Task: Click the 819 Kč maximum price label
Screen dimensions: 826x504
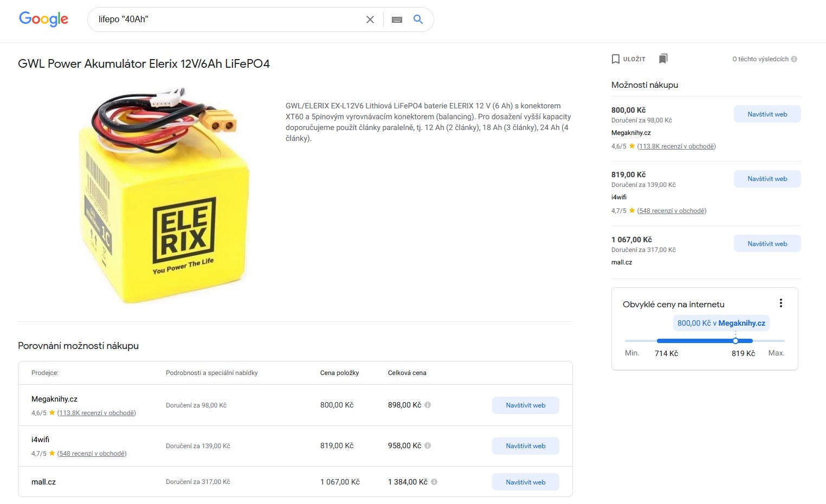Action: pos(743,353)
